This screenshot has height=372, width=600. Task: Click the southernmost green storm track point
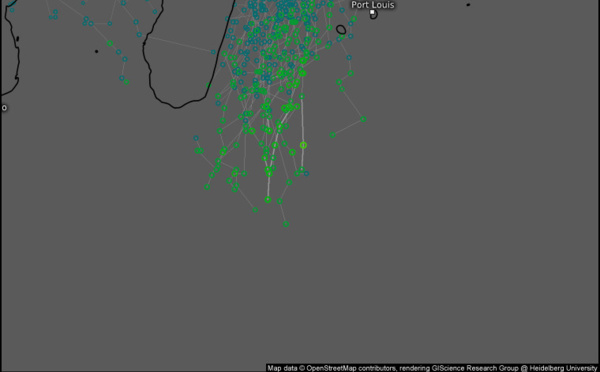[x=286, y=224]
